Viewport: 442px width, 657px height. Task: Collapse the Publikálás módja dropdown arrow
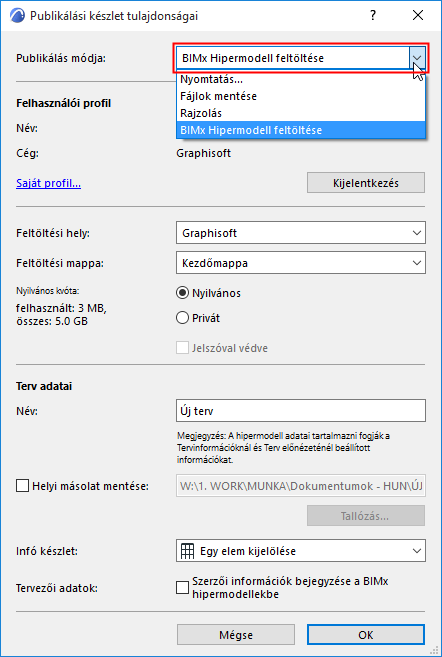click(417, 58)
